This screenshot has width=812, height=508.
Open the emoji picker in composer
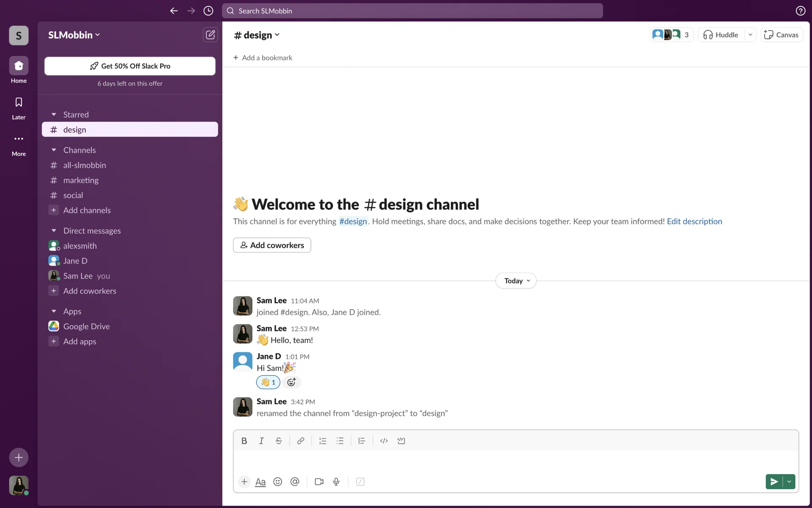tap(277, 482)
